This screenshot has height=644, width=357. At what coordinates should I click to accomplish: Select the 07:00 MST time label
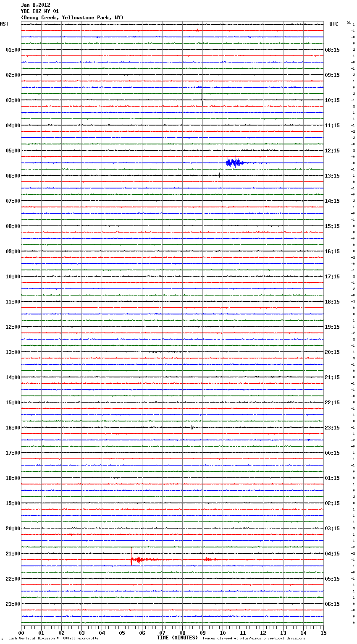pos(13,201)
